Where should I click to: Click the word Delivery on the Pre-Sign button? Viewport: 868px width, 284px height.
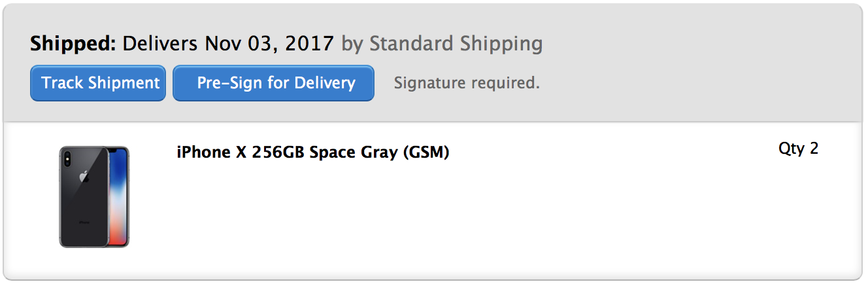(324, 83)
